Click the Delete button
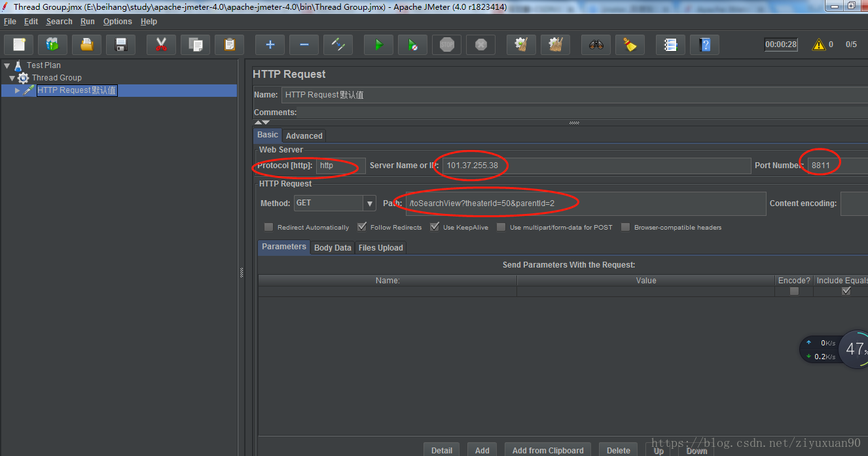 (619, 450)
